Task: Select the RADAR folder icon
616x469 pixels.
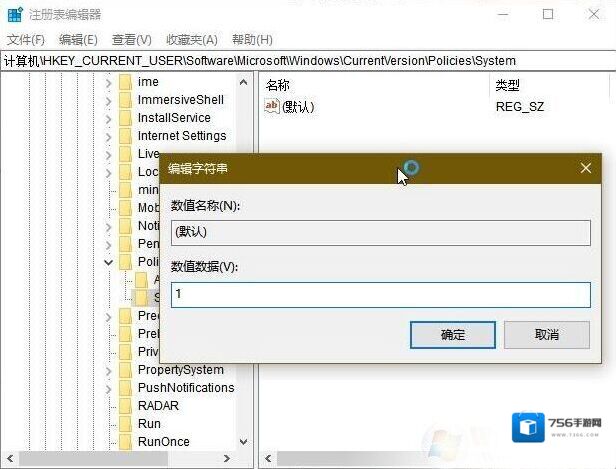Action: [x=125, y=406]
